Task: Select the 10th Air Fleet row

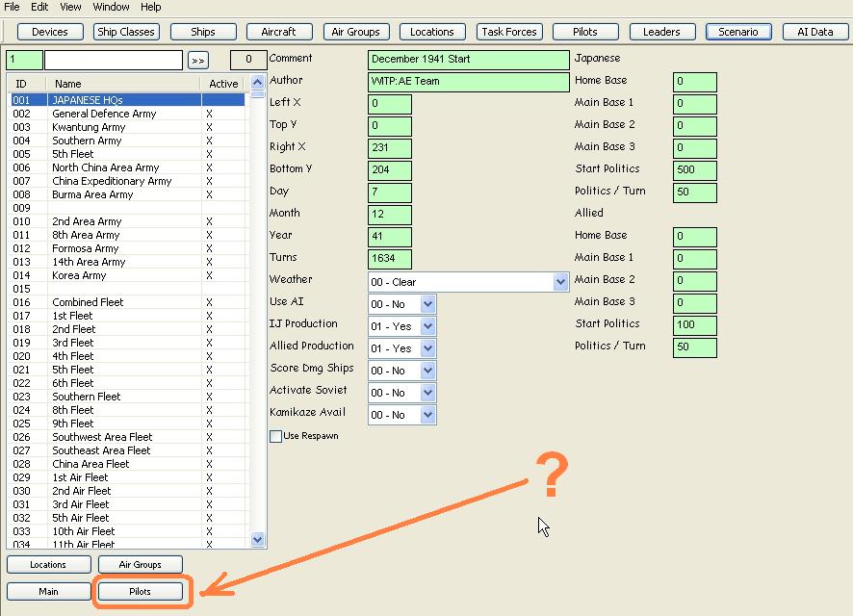Action: (x=128, y=531)
